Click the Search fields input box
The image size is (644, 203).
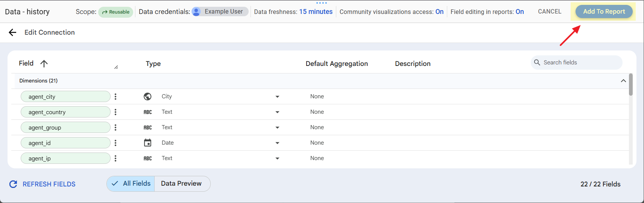point(579,63)
